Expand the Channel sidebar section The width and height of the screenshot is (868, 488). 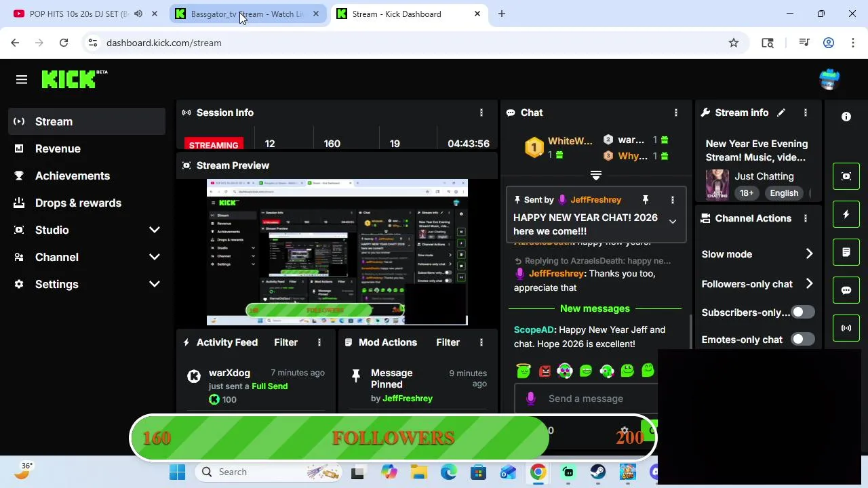[155, 257]
